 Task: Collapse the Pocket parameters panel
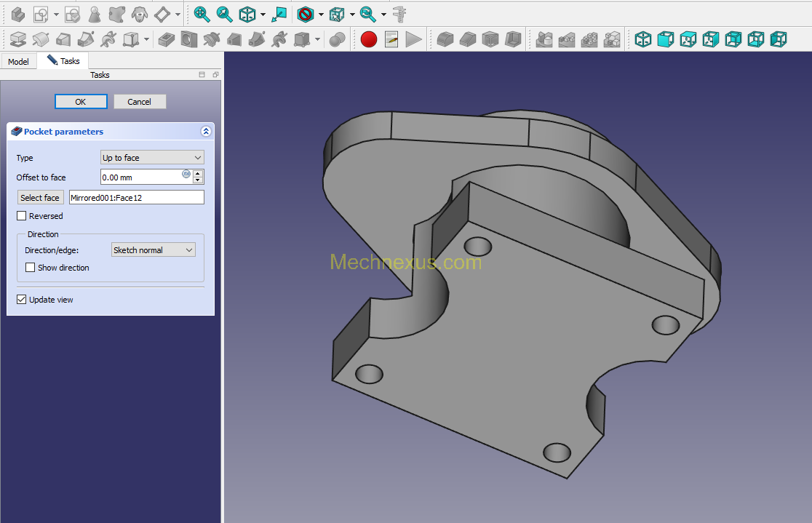(x=206, y=132)
